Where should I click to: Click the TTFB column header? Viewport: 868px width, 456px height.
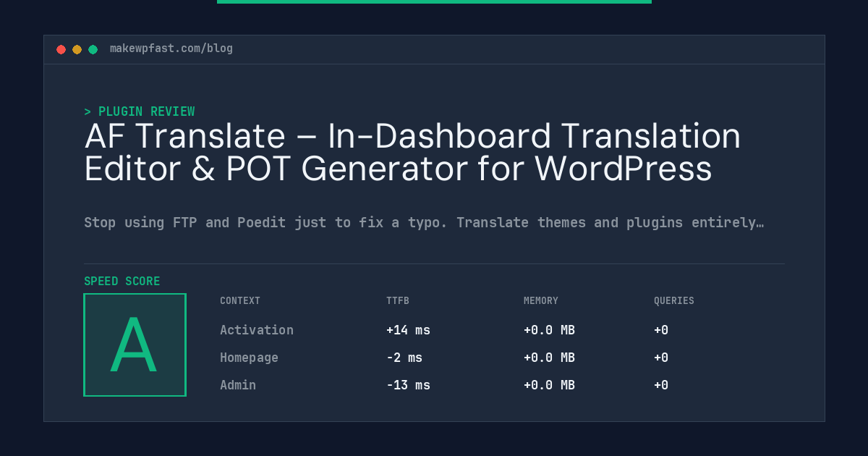[398, 300]
